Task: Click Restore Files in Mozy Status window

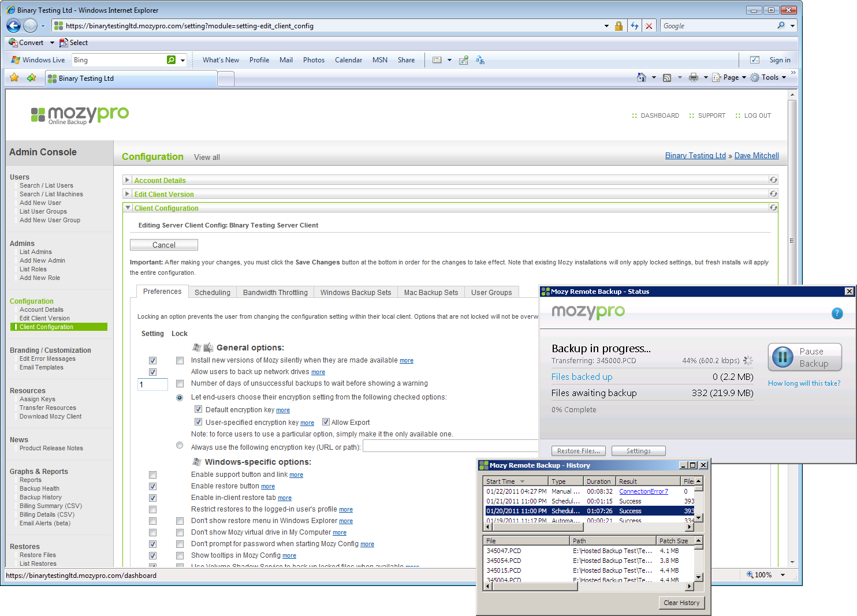Action: click(x=579, y=451)
